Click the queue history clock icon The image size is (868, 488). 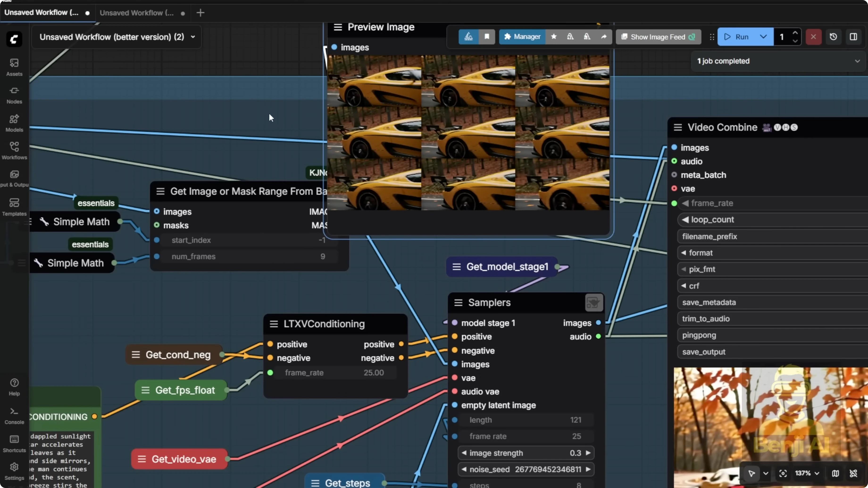click(x=833, y=37)
